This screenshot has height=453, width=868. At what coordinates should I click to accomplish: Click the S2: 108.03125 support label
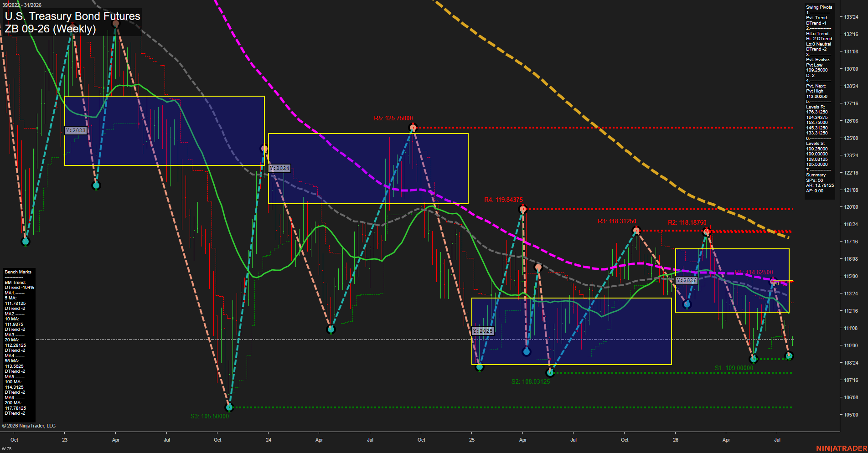(531, 381)
